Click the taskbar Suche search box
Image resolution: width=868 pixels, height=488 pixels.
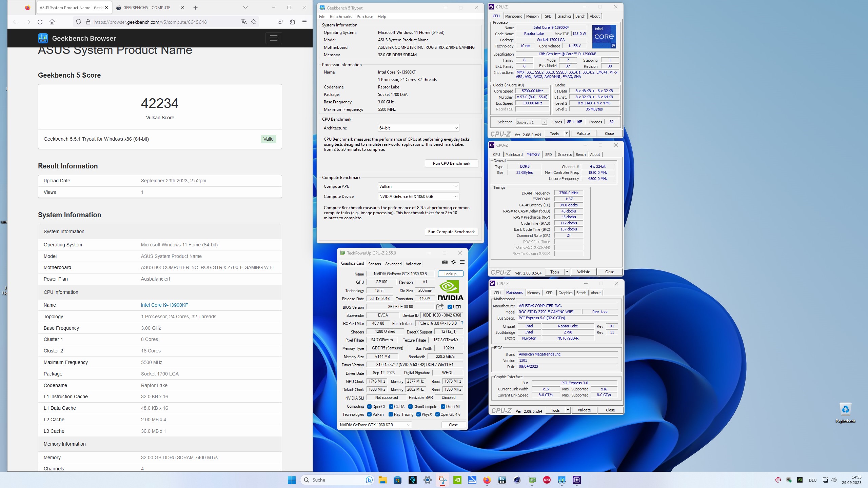click(x=338, y=480)
